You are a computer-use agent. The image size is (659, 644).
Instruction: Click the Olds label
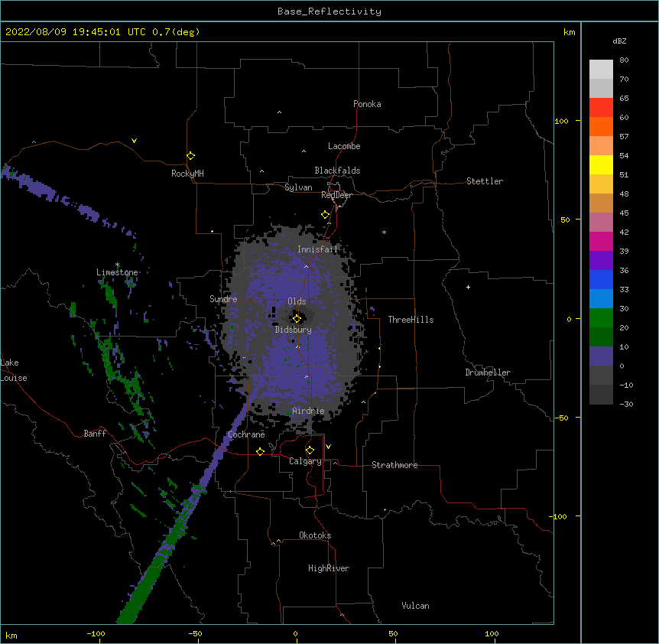click(297, 301)
